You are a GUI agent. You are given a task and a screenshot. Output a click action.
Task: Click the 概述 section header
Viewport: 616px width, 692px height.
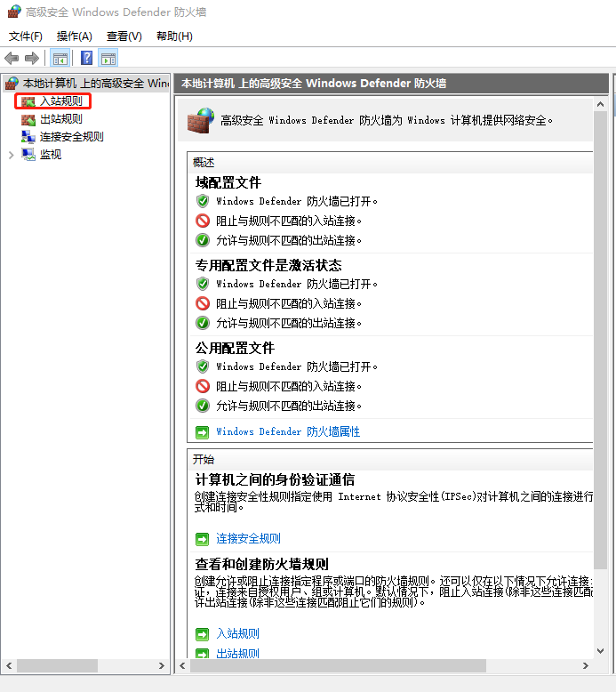[204, 163]
